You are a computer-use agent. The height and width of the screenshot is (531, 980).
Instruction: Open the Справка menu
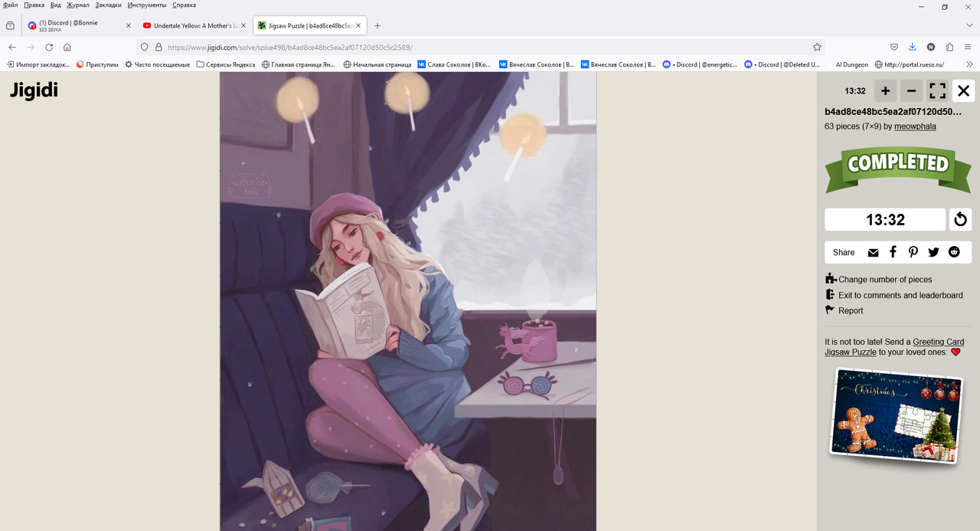(185, 5)
